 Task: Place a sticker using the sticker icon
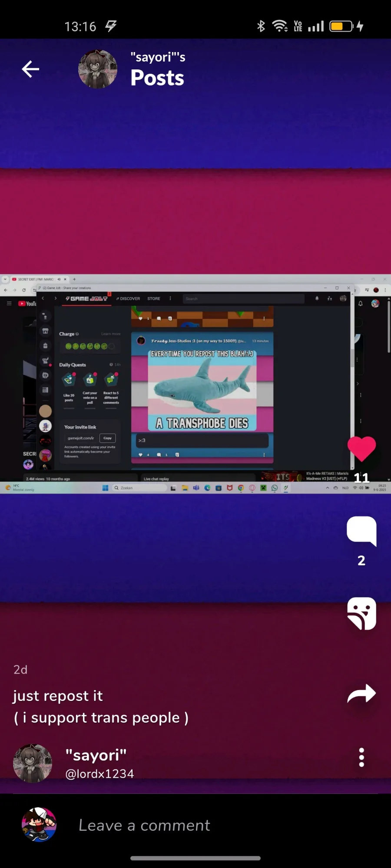[x=361, y=613]
